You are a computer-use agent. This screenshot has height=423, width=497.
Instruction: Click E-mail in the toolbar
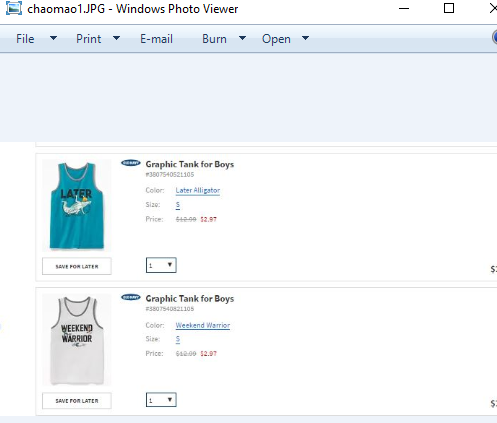click(x=156, y=39)
